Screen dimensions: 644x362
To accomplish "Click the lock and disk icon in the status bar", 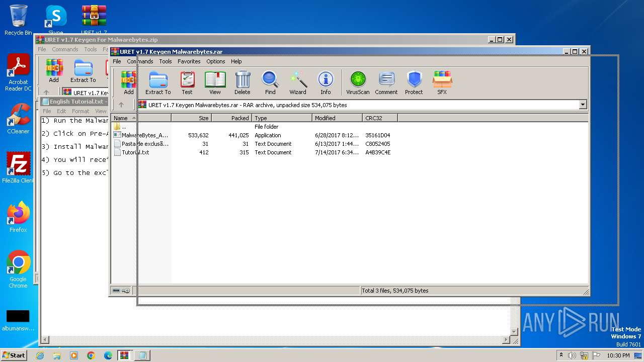I will (x=121, y=291).
